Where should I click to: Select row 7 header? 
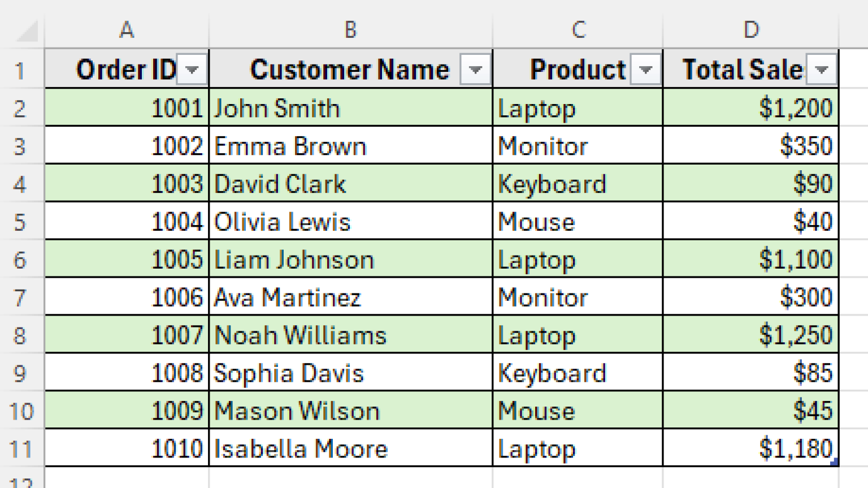(x=21, y=297)
